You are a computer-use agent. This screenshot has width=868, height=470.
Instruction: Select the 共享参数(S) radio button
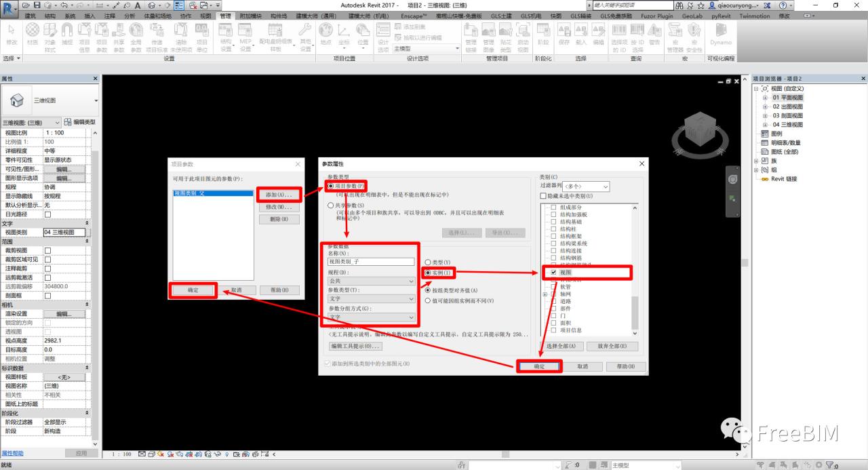pyautogui.click(x=331, y=205)
